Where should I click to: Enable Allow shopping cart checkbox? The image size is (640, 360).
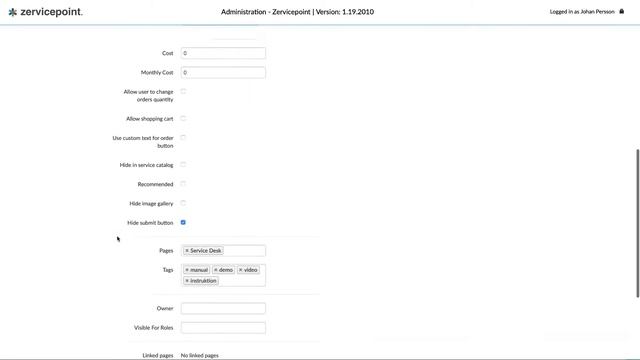(183, 118)
